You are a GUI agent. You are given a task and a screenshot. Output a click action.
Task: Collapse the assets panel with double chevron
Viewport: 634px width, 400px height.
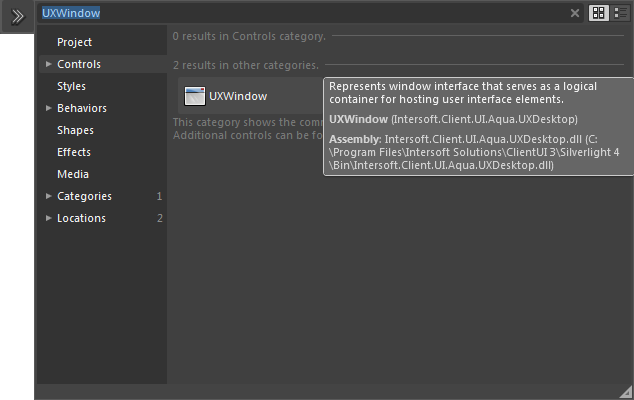pyautogui.click(x=17, y=17)
